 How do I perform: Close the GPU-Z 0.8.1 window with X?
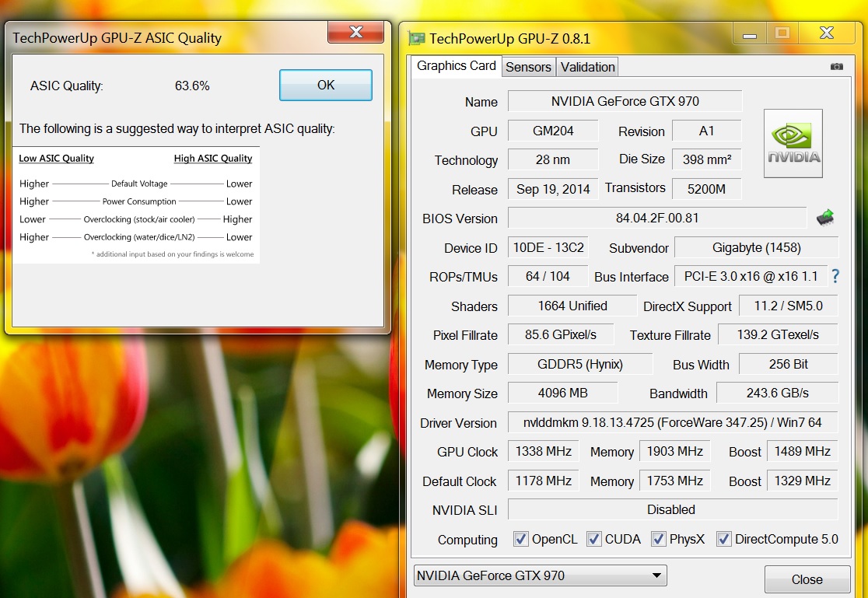pyautogui.click(x=827, y=33)
